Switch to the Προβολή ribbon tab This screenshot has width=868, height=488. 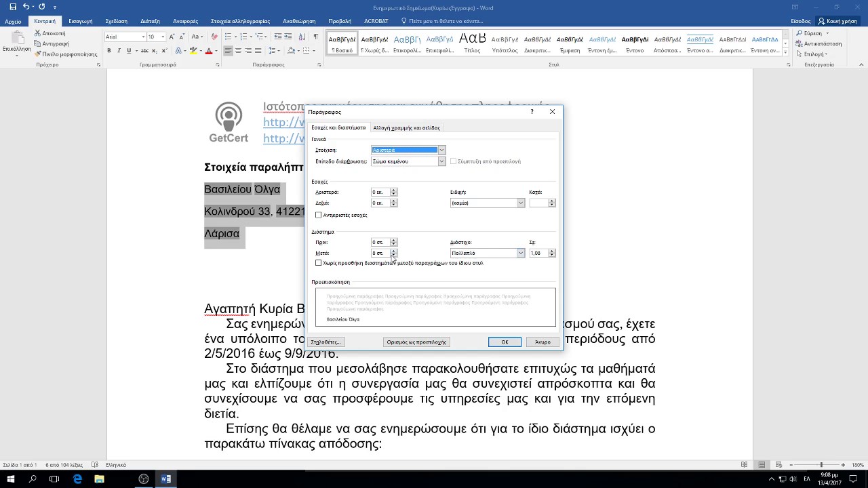(340, 21)
